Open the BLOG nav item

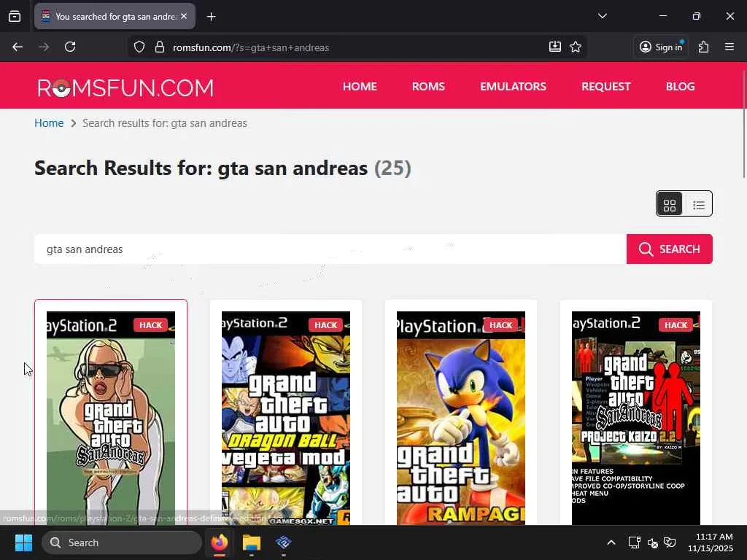coord(681,86)
